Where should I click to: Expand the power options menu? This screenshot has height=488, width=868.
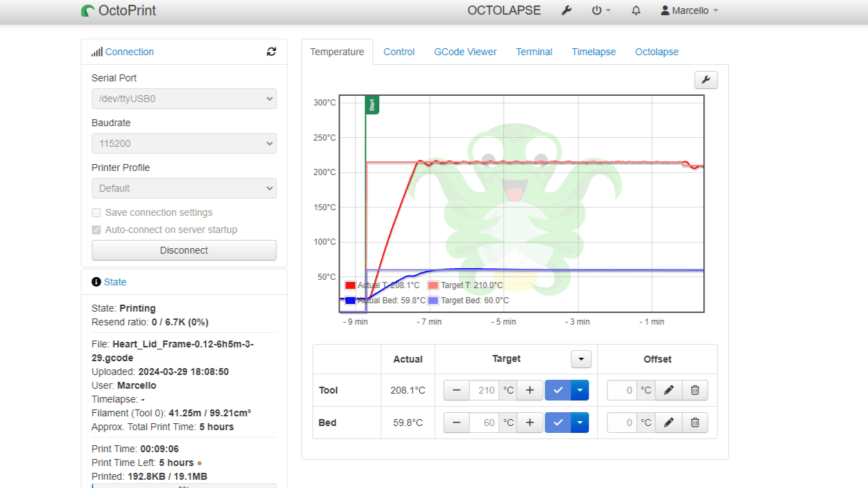[601, 10]
